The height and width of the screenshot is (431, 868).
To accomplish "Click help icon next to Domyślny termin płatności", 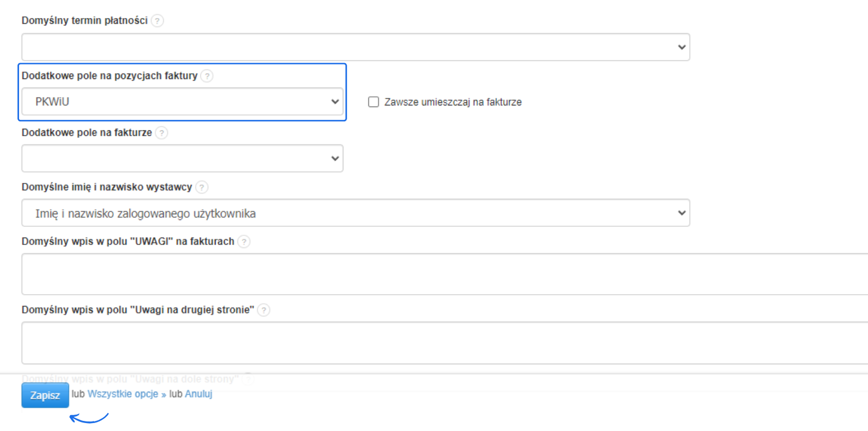I will click(157, 21).
